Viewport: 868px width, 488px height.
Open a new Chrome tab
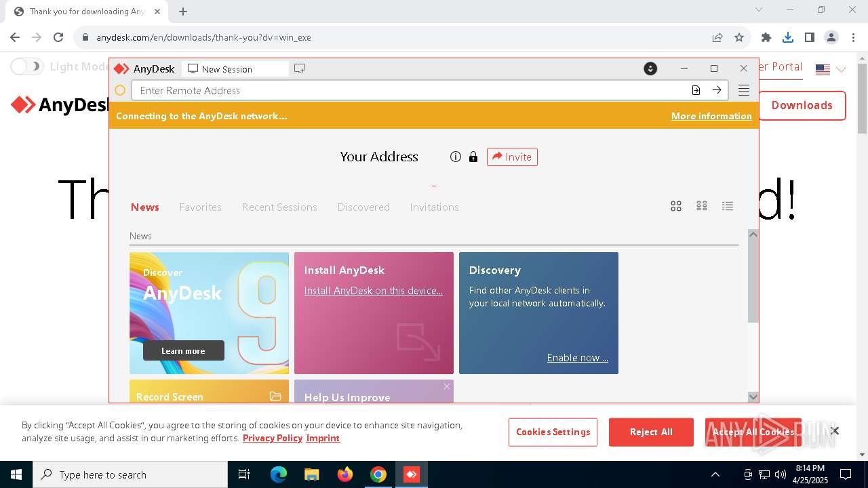[183, 12]
